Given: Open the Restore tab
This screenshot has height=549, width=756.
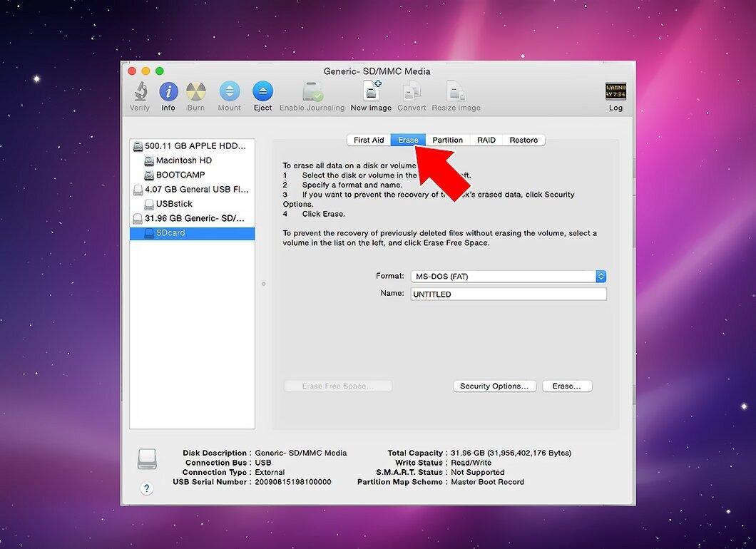Looking at the screenshot, I should [x=523, y=140].
